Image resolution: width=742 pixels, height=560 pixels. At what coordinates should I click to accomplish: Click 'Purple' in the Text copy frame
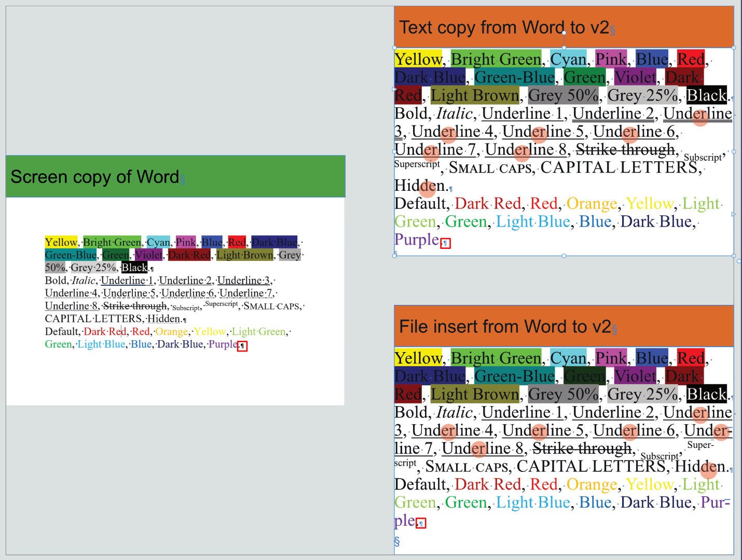pos(417,240)
